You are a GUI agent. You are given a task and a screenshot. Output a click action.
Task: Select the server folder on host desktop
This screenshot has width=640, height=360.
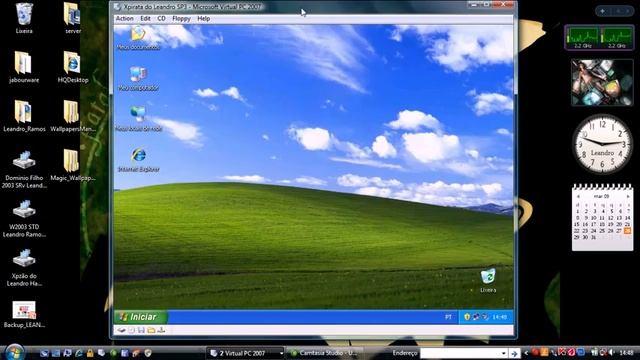point(73,18)
